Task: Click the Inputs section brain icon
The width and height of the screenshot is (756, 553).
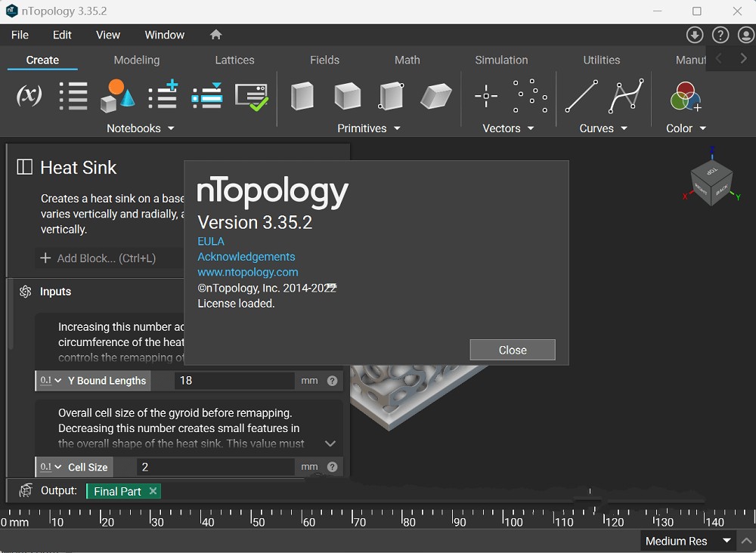Action: (26, 292)
